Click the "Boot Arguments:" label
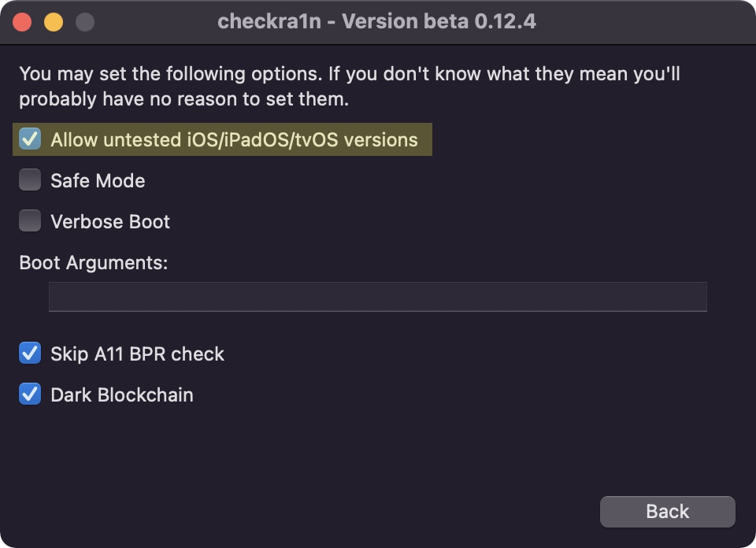756x548 pixels. coord(94,263)
